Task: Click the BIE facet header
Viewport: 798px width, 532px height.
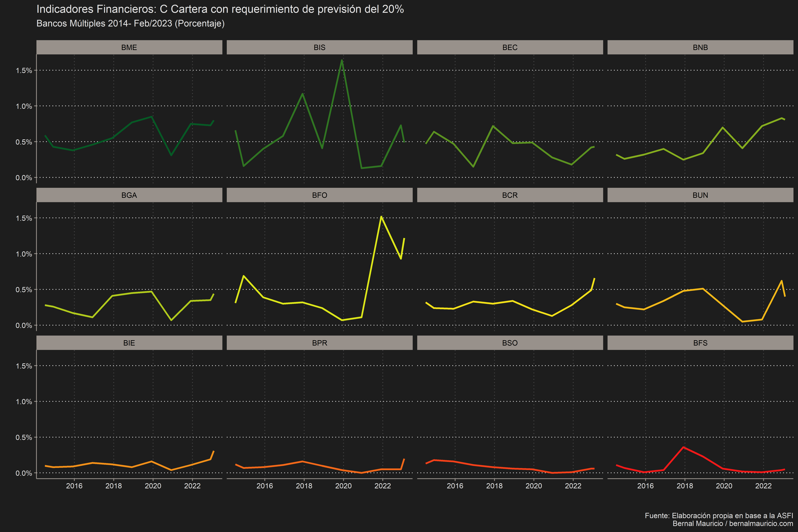Action: pyautogui.click(x=129, y=343)
